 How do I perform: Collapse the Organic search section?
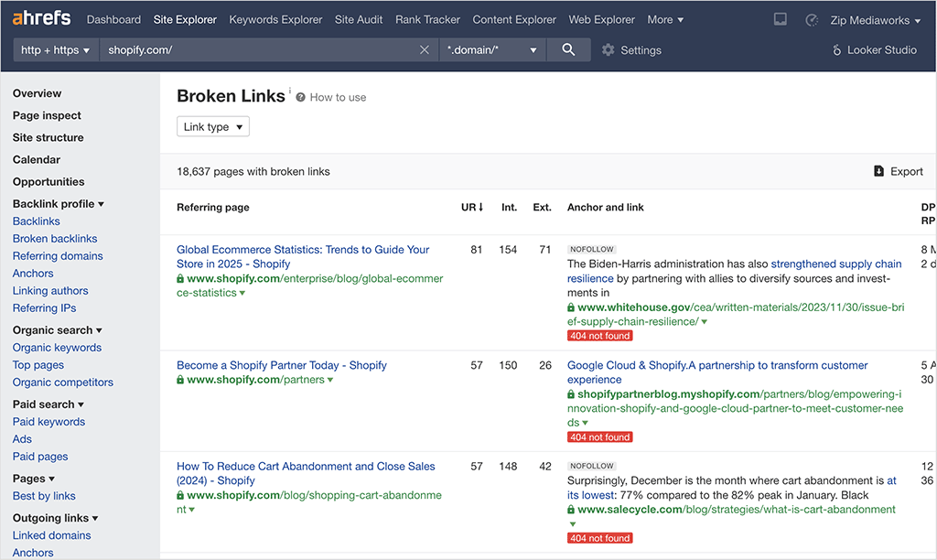[58, 330]
